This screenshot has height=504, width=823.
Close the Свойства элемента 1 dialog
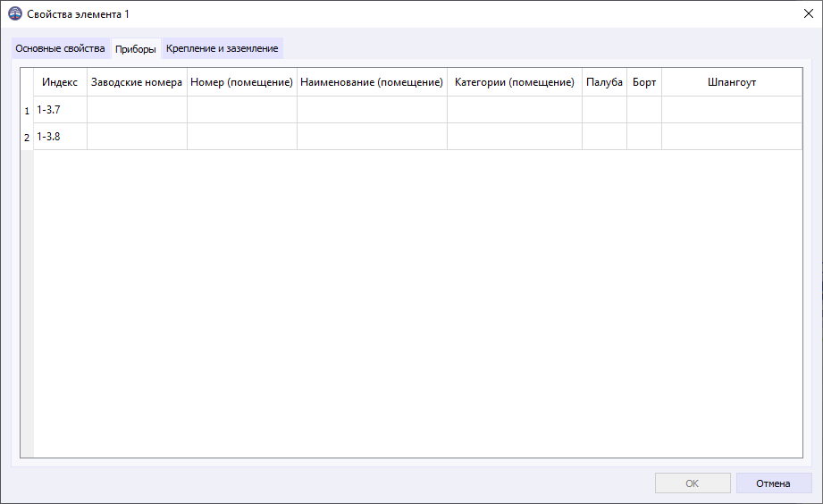(808, 14)
